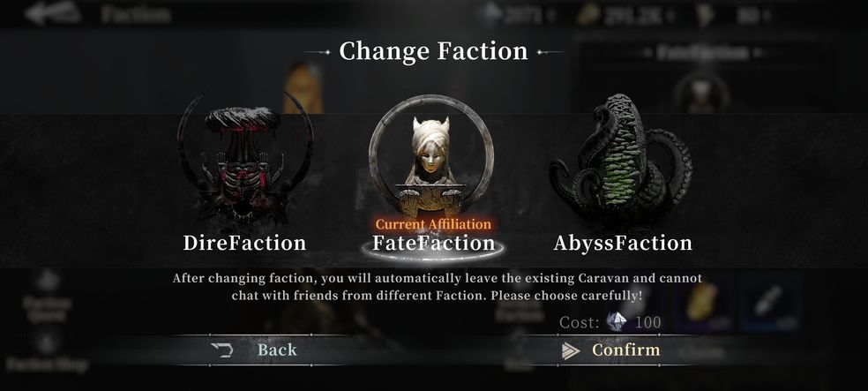Click the DireFaction name label
This screenshot has height=391, width=868.
pyautogui.click(x=244, y=243)
